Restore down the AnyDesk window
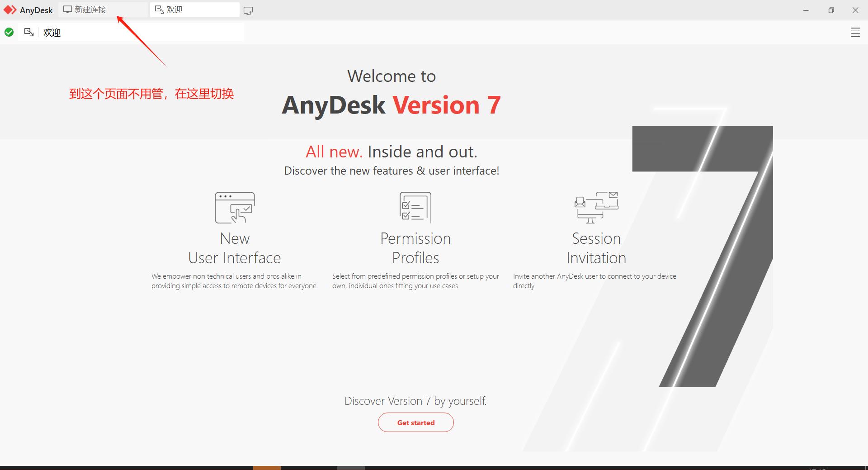868x470 pixels. click(x=831, y=10)
